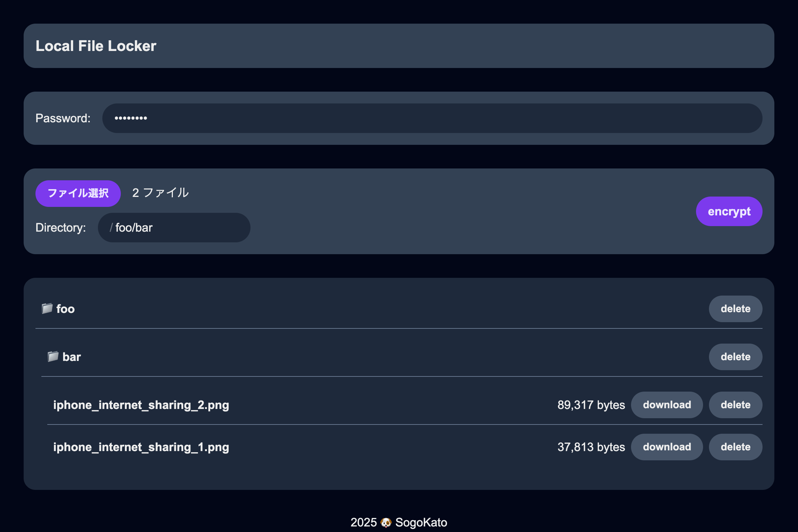The image size is (798, 532).
Task: Click the ファイル選択 button to select files
Action: tap(79, 193)
